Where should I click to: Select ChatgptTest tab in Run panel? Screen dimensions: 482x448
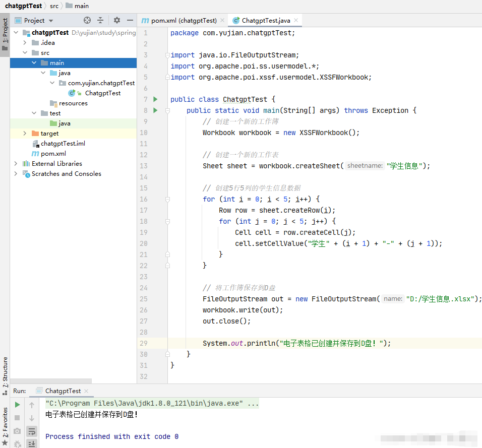63,391
